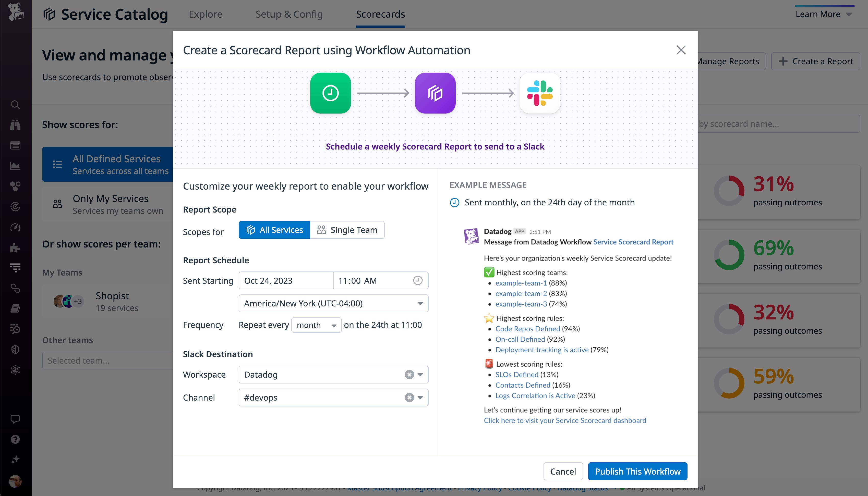Viewport: 868px width, 496px height.
Task: Open the Explore tab
Action: [205, 14]
